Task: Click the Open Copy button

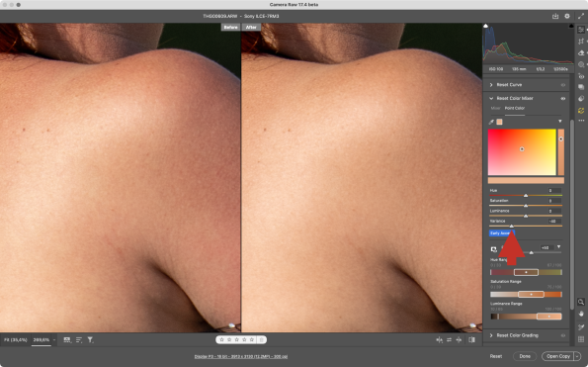Action: coord(558,356)
